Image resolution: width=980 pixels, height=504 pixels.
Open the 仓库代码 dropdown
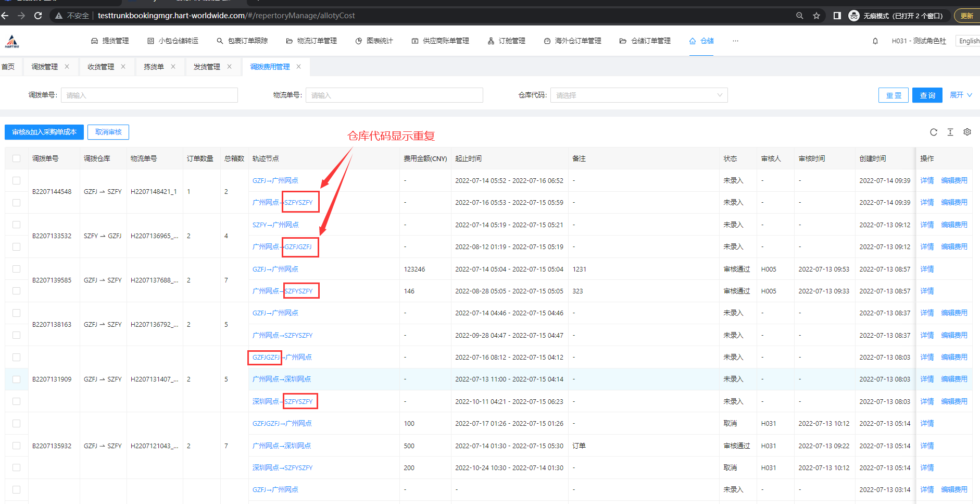(x=639, y=95)
